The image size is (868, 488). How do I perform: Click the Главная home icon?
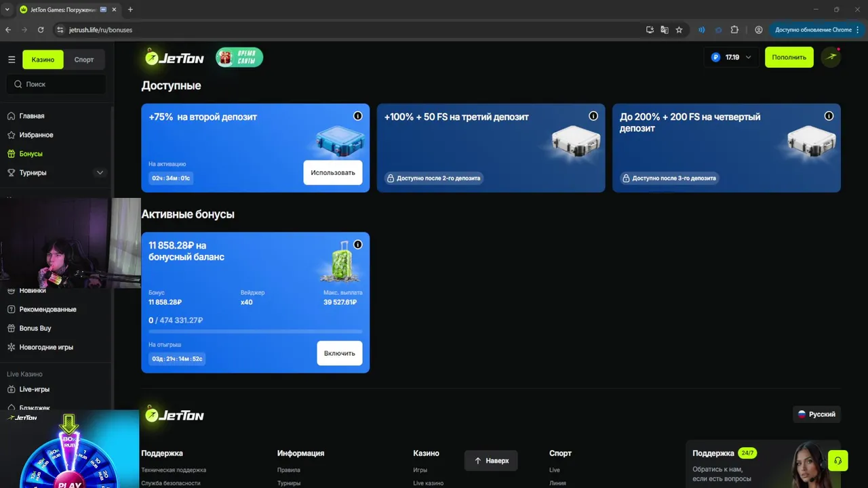coord(12,116)
